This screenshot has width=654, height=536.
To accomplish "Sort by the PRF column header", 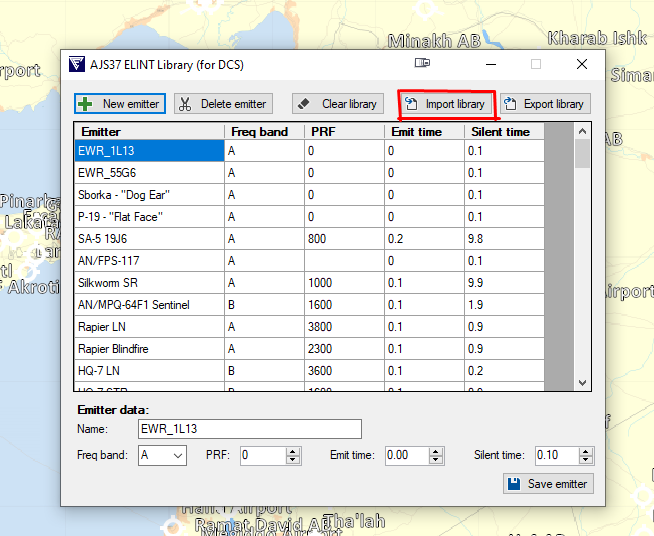I will pyautogui.click(x=345, y=132).
